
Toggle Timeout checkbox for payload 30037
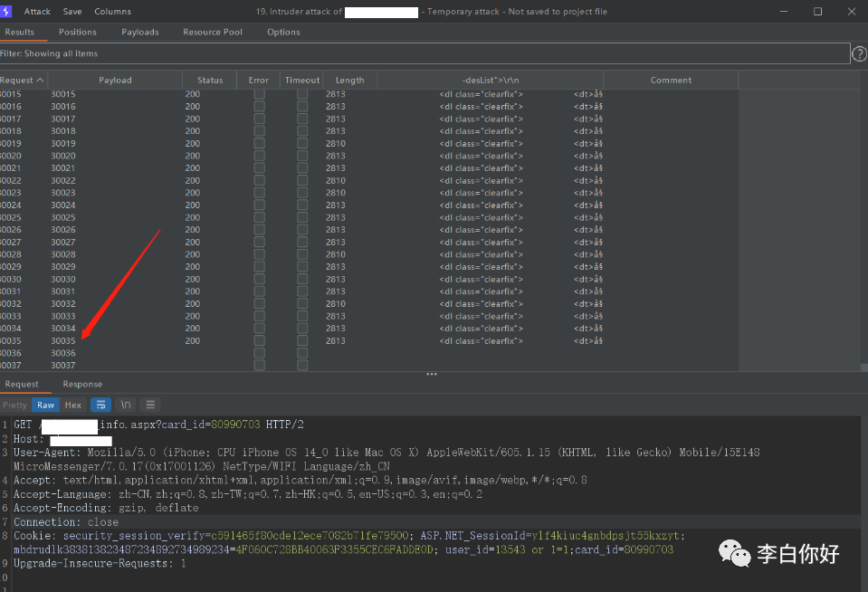tap(302, 366)
